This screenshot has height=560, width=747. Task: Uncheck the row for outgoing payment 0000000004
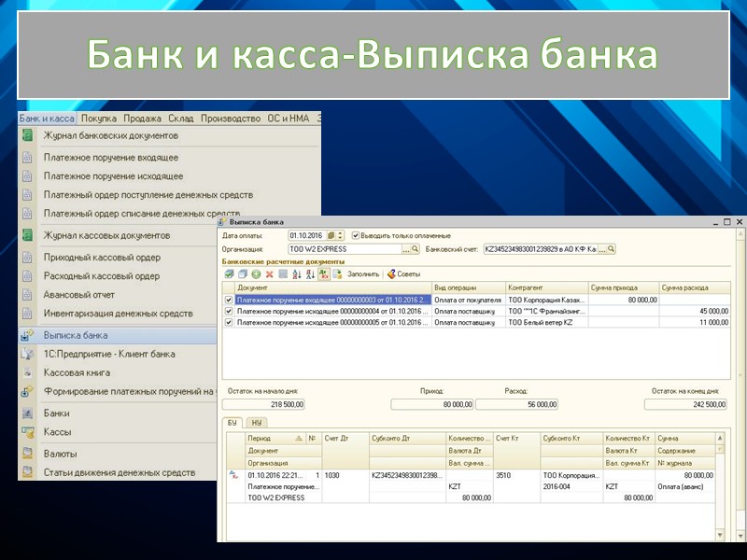click(x=229, y=311)
